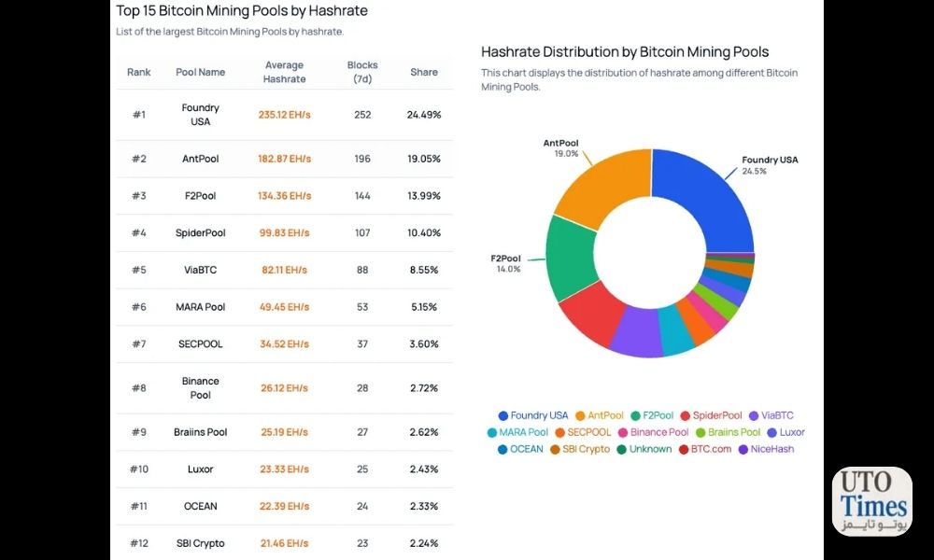Toggle the AntPool legend entry
The width and height of the screenshot is (934, 560).
(600, 415)
